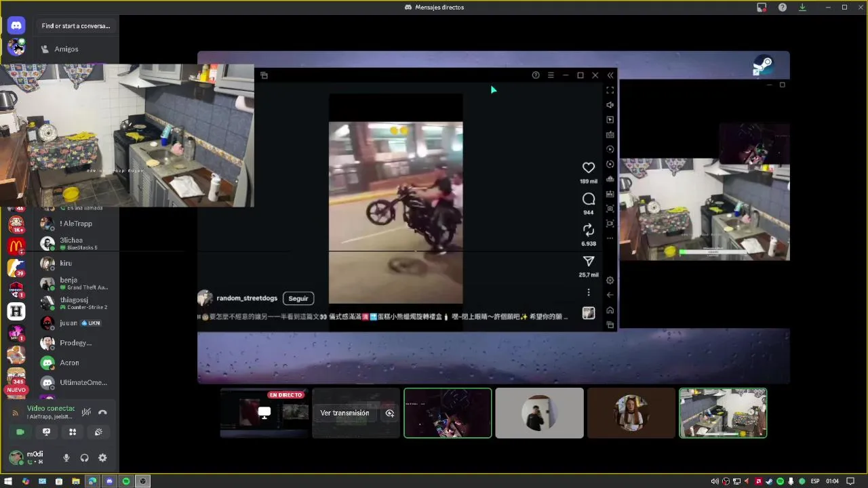Go back with emulator back arrow

point(610,295)
